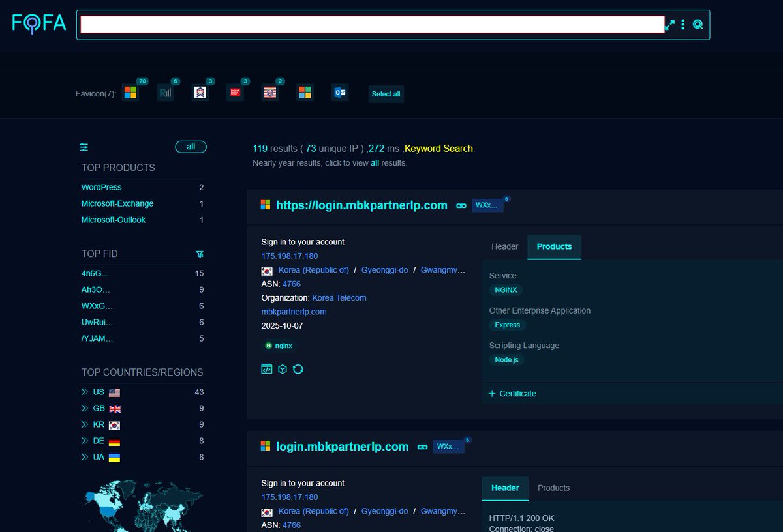Click the Express application tag
Image resolution: width=783 pixels, height=532 pixels.
(508, 325)
